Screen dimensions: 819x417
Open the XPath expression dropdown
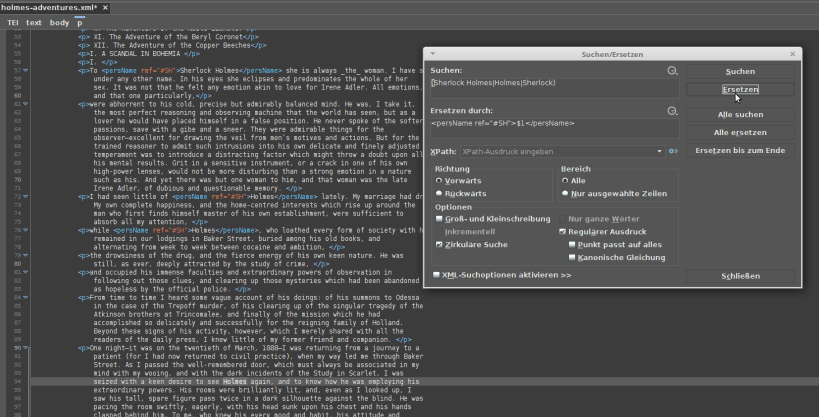pos(660,151)
